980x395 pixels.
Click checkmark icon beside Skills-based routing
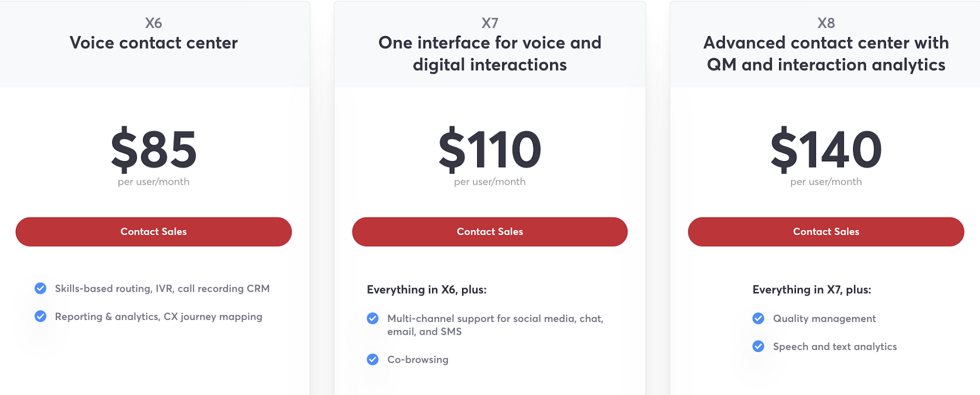tap(41, 288)
